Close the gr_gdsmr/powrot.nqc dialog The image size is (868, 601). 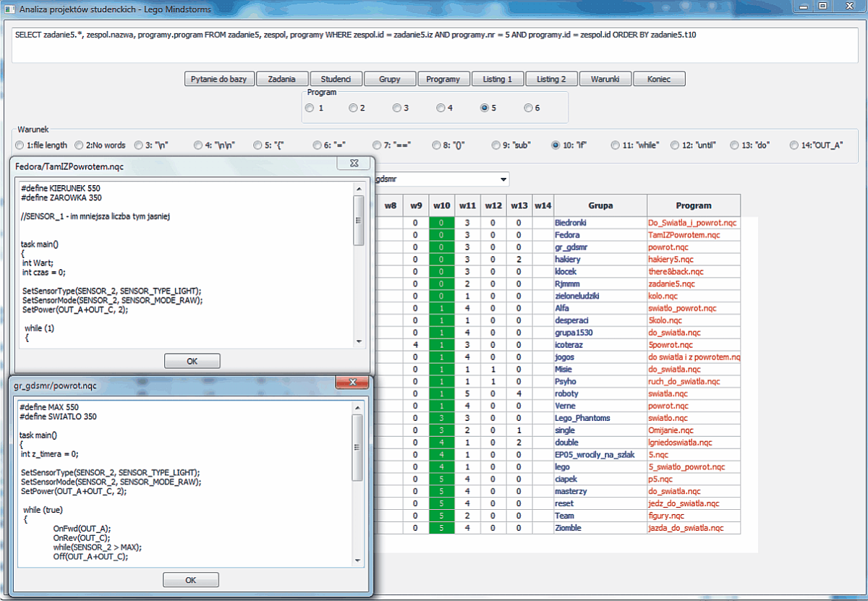click(353, 383)
